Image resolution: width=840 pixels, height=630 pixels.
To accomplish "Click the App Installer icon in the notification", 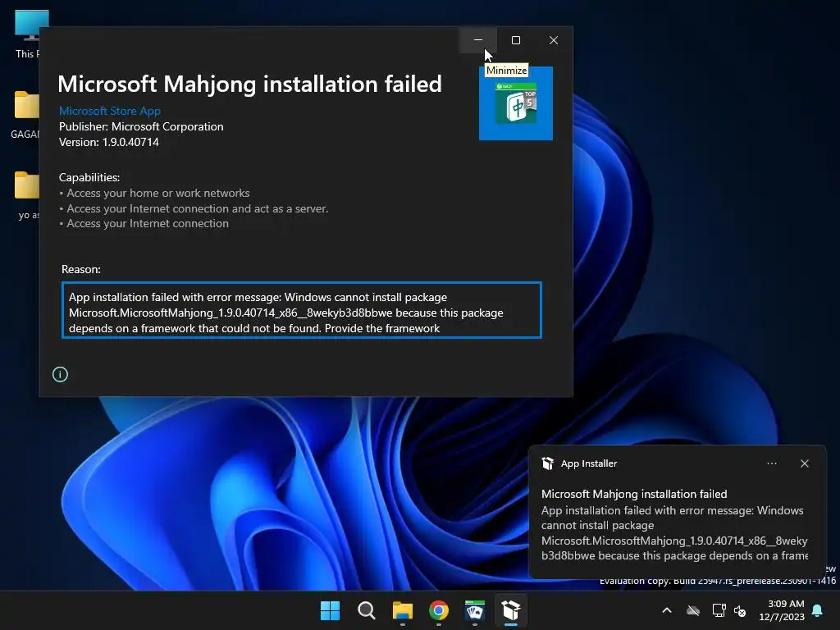I will 548,463.
